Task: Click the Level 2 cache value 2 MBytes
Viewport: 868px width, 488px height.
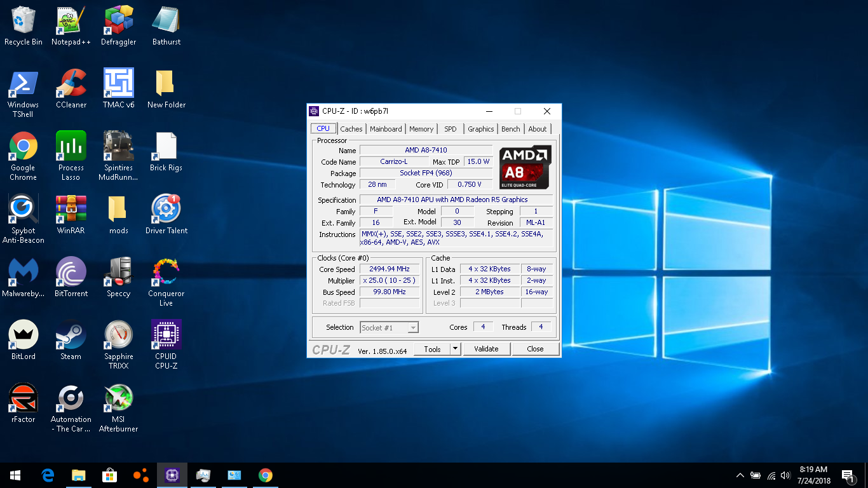Action: coord(489,292)
